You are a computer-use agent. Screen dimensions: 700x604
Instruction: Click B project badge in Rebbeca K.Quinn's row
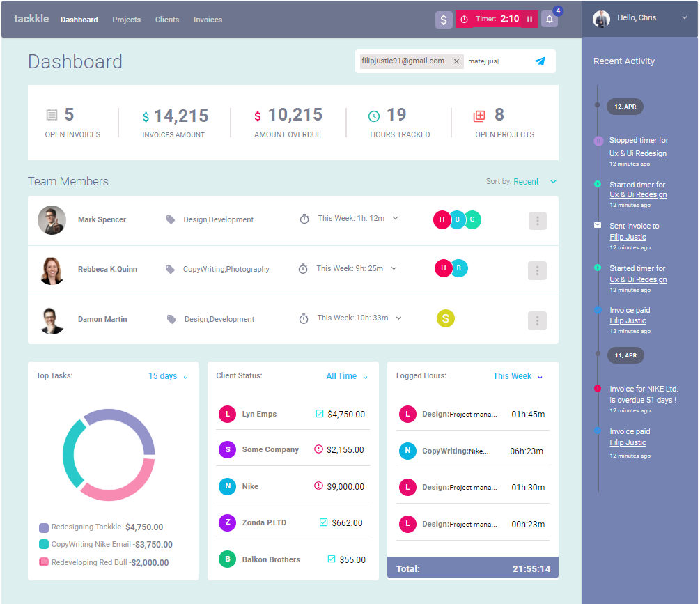pyautogui.click(x=458, y=268)
